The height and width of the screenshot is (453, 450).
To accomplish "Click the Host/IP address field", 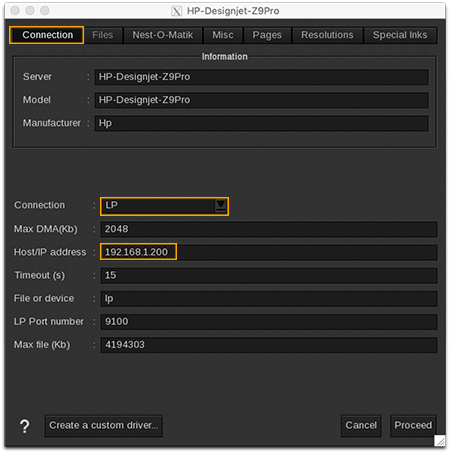I will click(269, 252).
